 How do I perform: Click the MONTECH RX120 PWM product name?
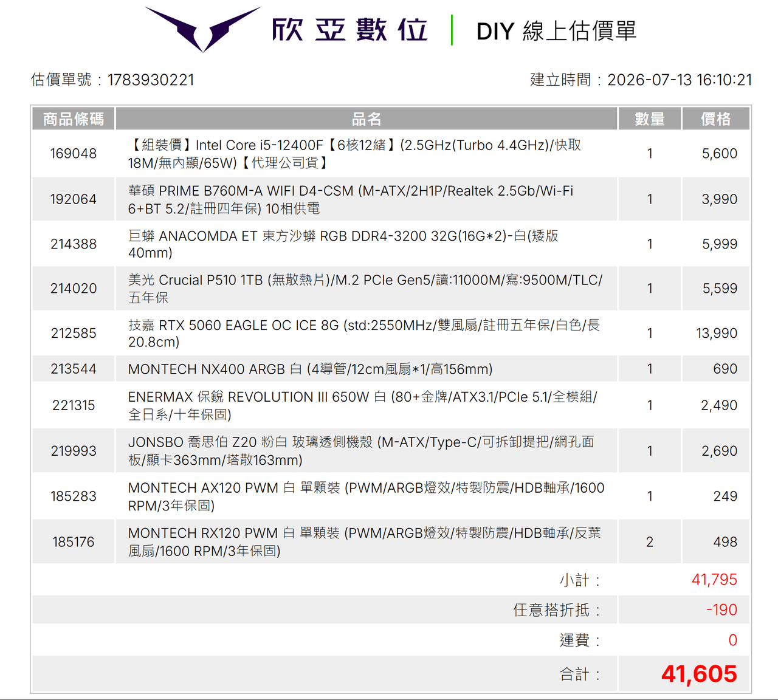365,542
